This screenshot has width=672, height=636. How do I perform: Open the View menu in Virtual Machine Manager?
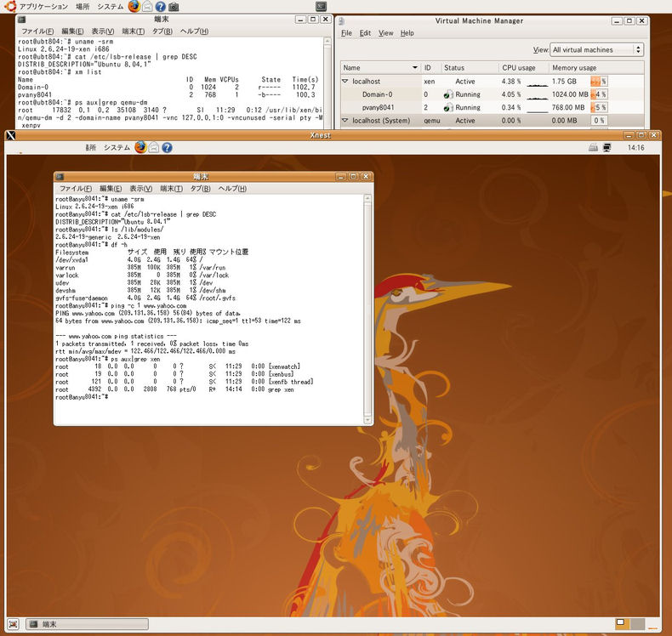pyautogui.click(x=385, y=33)
